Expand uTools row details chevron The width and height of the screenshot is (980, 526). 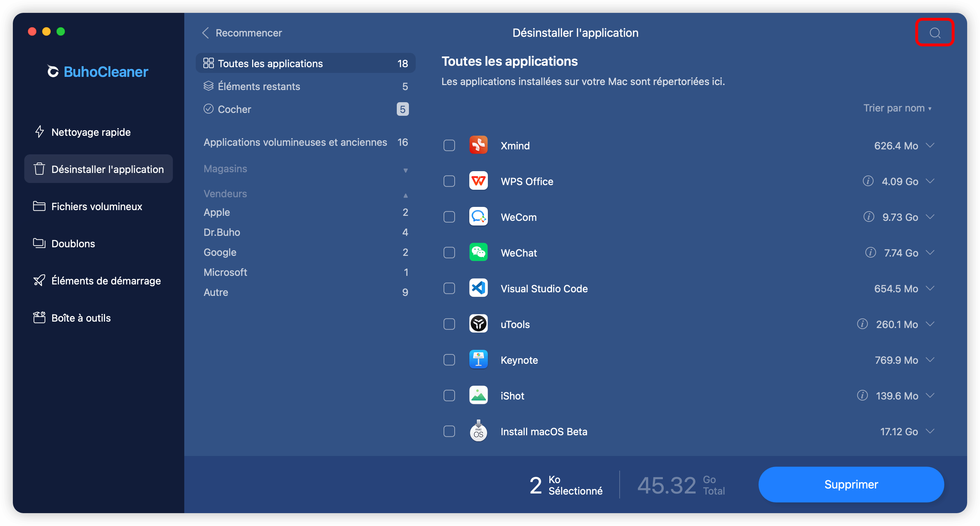point(930,324)
